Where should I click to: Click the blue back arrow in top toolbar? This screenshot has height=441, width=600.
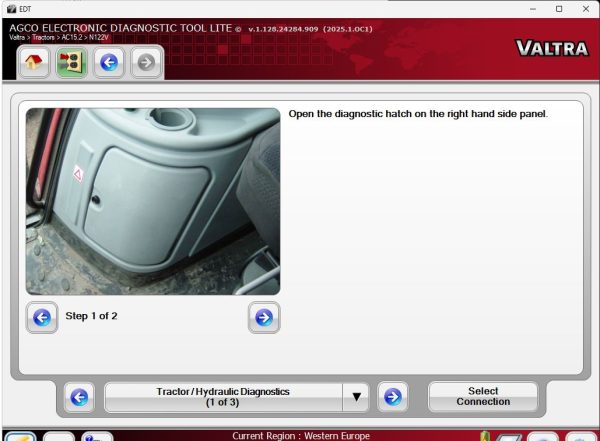(109, 62)
